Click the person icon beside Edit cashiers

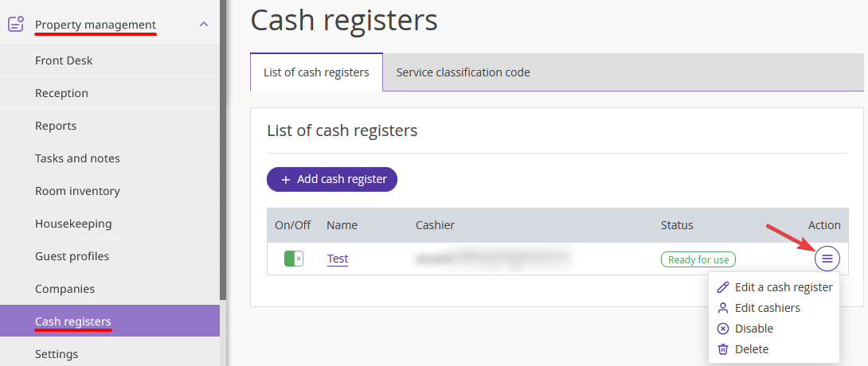click(x=723, y=308)
